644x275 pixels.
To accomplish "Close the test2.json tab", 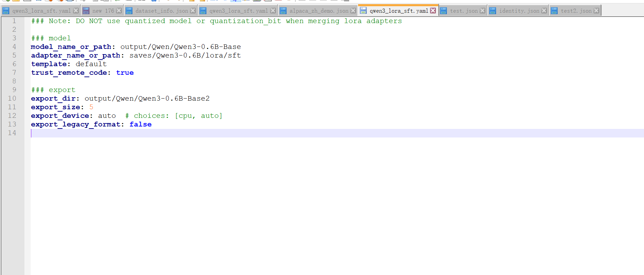I will 597,11.
